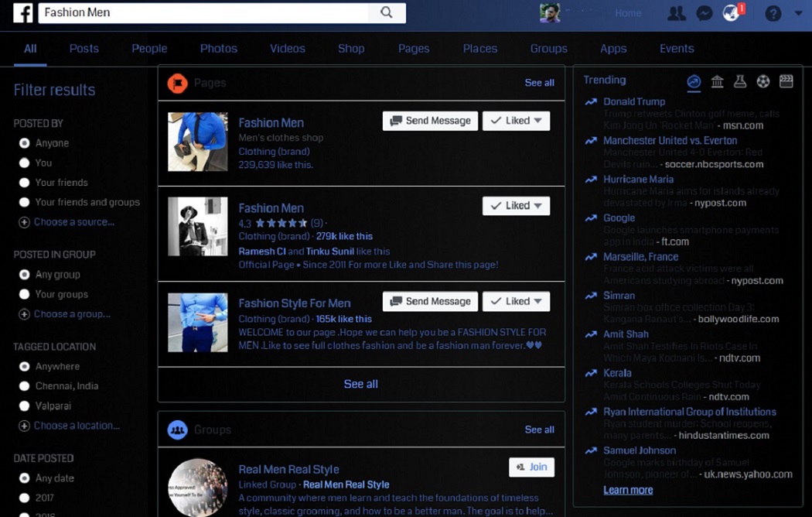Open Learn more link in Trending
The width and height of the screenshot is (812, 517).
[x=628, y=490]
